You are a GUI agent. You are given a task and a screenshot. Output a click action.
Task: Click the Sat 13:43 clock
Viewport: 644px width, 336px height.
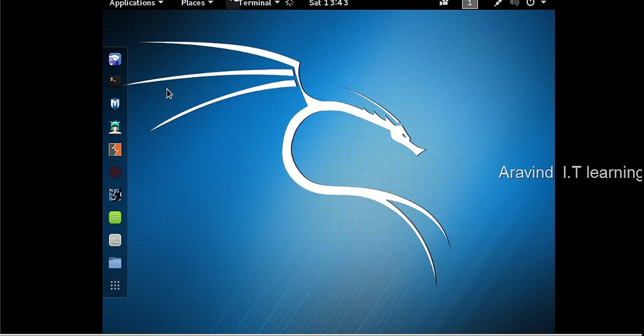coord(328,3)
